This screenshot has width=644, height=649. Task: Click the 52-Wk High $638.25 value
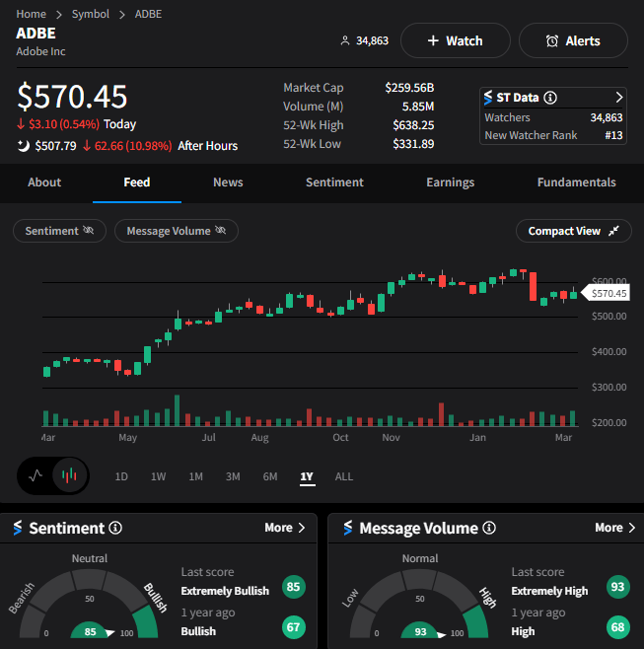(x=413, y=125)
